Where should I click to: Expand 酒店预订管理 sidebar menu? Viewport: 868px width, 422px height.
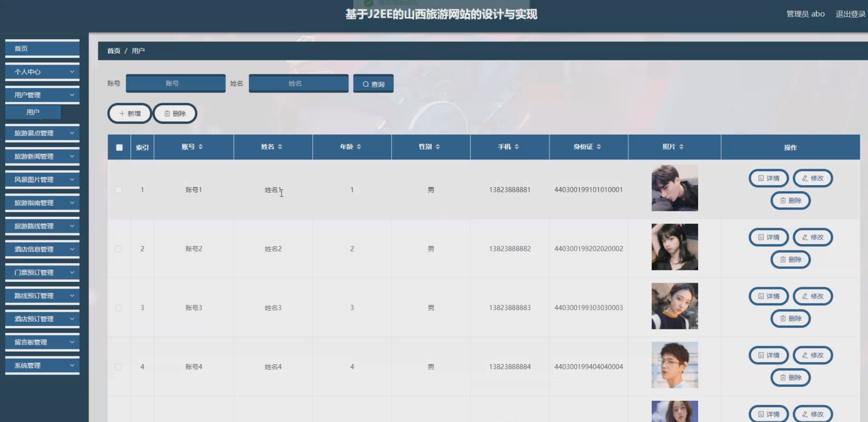(x=42, y=319)
